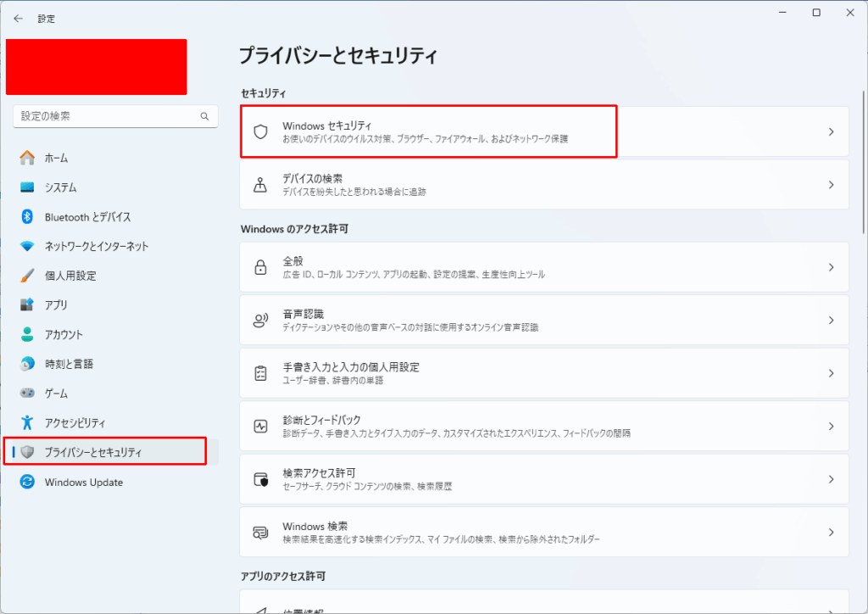Click the chevron for 検索アクセス許可
This screenshot has width=868, height=614.
click(831, 479)
